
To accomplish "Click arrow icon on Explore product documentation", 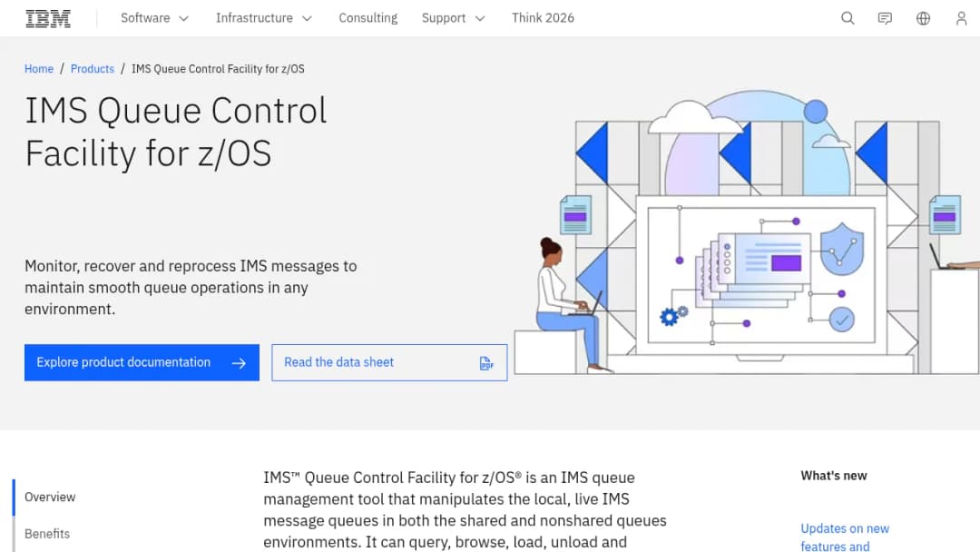I will tap(239, 363).
